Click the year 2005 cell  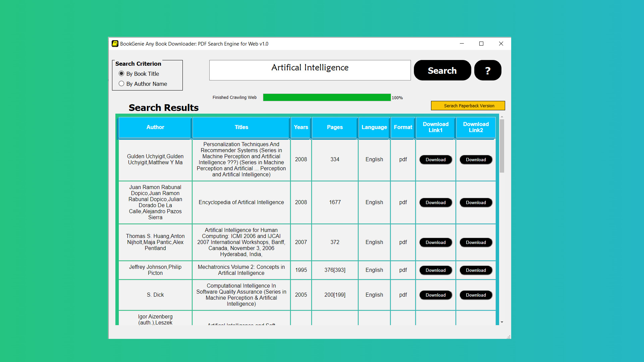point(301,295)
